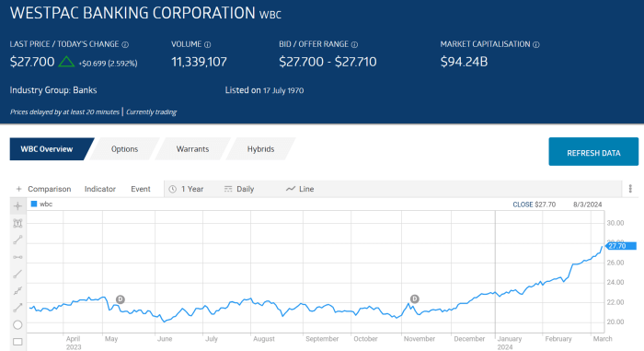Image resolution: width=644 pixels, height=351 pixels.
Task: Open the Indicator menu
Action: [99, 189]
